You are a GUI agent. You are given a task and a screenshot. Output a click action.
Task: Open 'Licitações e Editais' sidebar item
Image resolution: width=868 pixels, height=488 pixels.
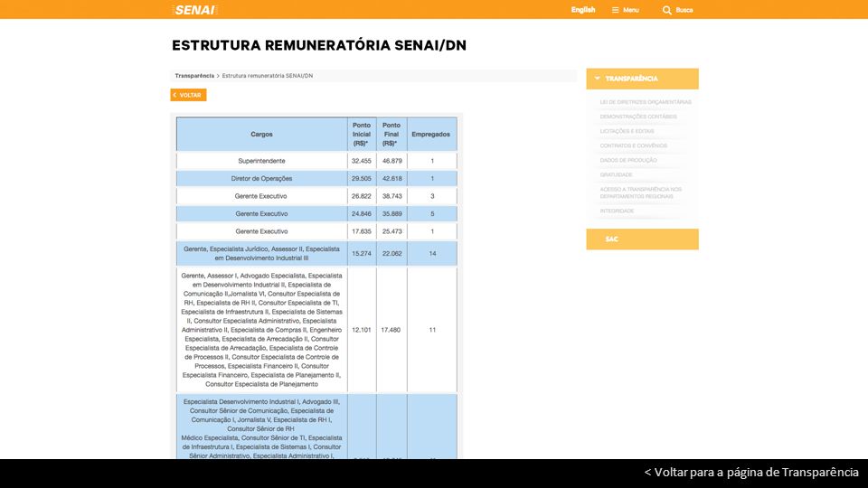[x=627, y=131]
